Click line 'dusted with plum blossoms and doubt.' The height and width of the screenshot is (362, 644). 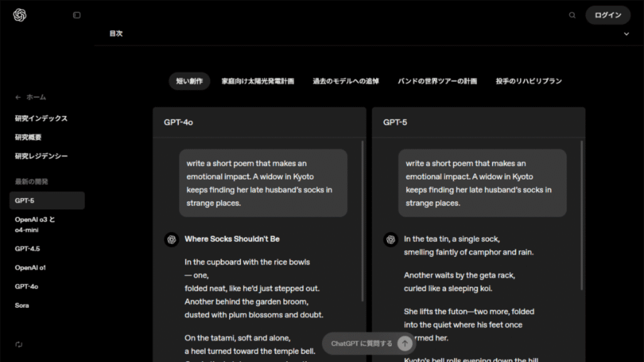pos(254,315)
